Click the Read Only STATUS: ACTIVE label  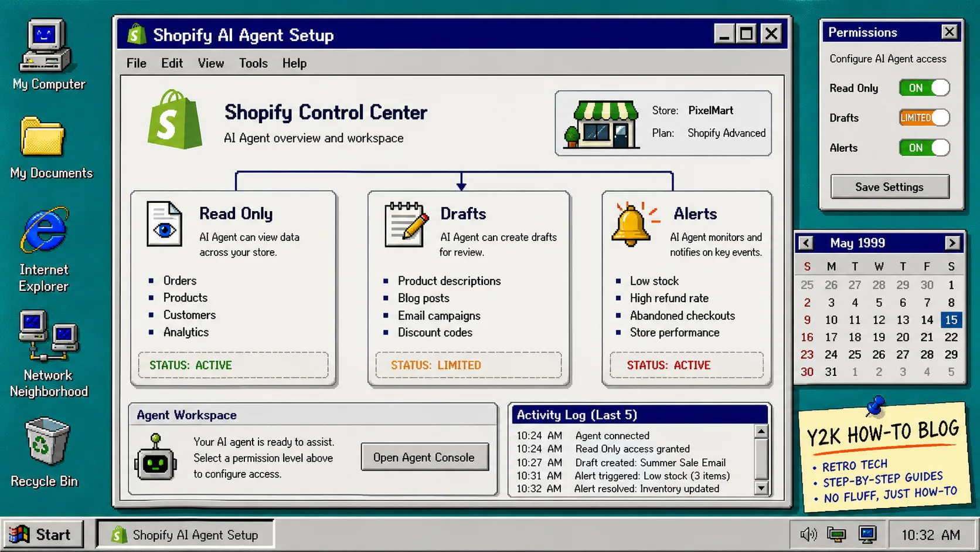(x=190, y=365)
